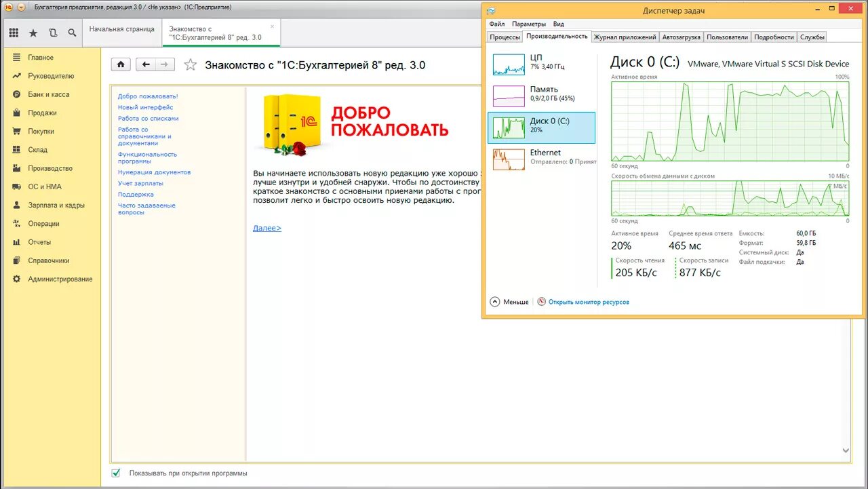Open the sections grid menu icon
The image size is (868, 489).
tap(14, 33)
